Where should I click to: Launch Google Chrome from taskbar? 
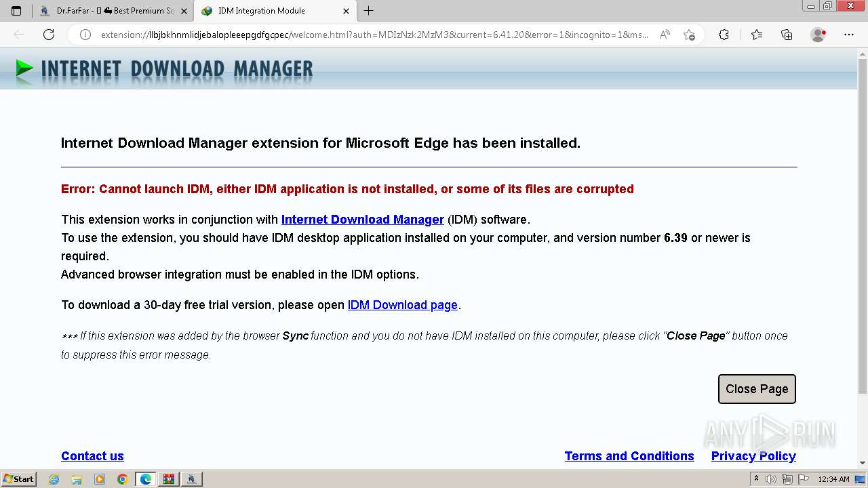point(123,479)
